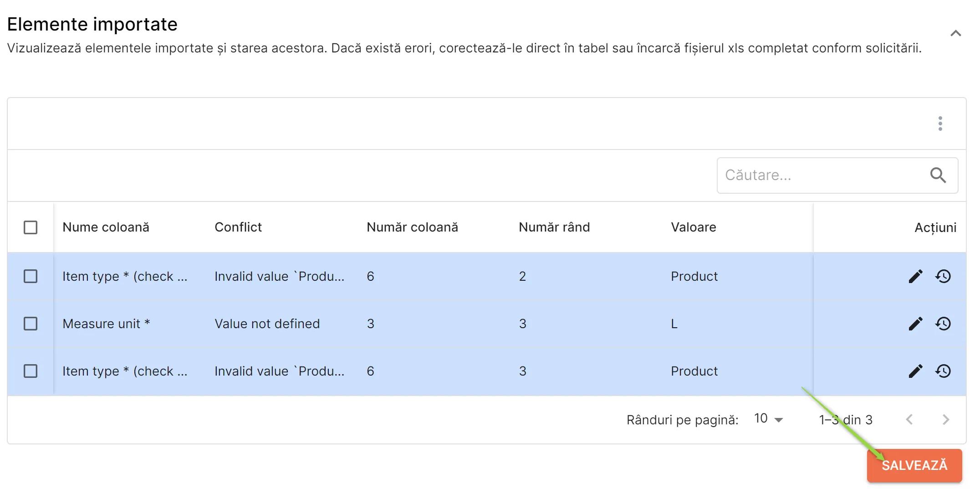Click 'Product' value in row number 3
Viewport: 980px width, 500px height.
pos(694,371)
